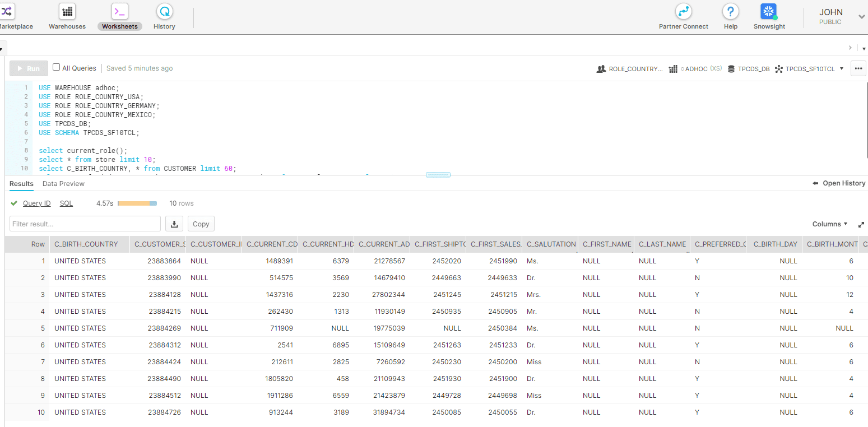This screenshot has width=868, height=427.
Task: Switch to the Data Preview tab
Action: click(x=63, y=184)
